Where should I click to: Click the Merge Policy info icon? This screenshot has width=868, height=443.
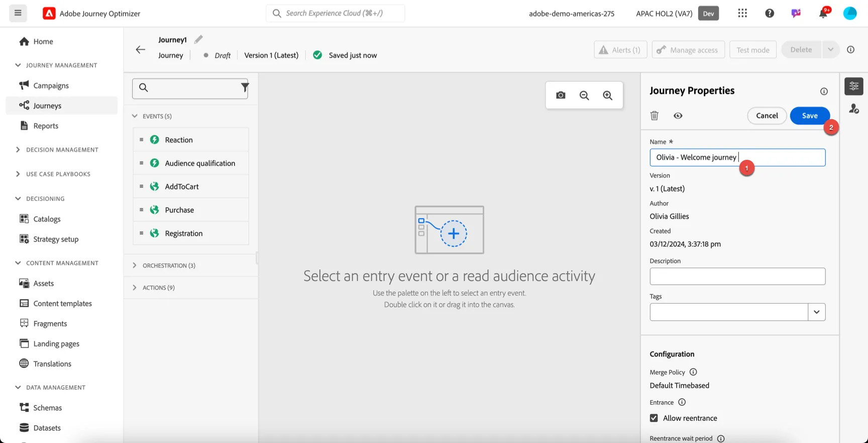[x=693, y=372]
